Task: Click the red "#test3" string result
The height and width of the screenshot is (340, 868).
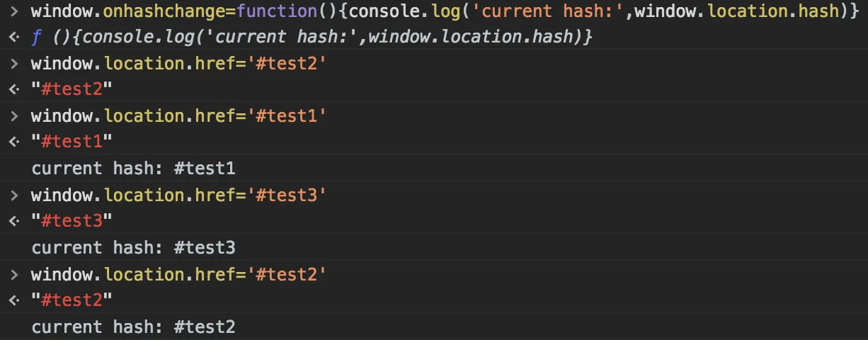Action: click(72, 221)
